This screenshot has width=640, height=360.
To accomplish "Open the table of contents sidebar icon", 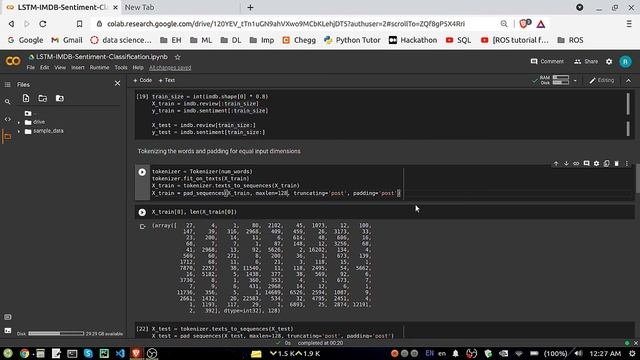I will click(7, 84).
